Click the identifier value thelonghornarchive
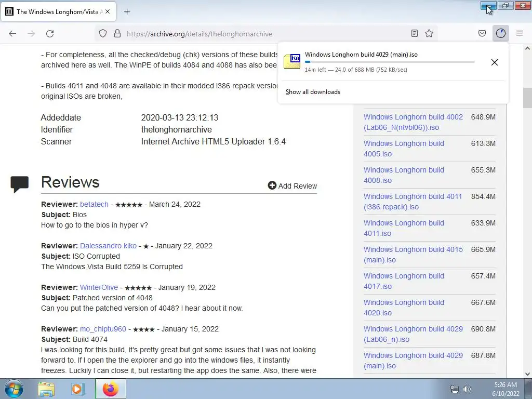The width and height of the screenshot is (532, 399). click(x=177, y=129)
